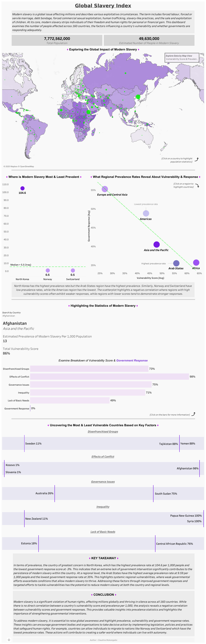Screen dimensions: 206x644
Task: Click the Asia and the Pacific bubble
Action: click(156, 244)
